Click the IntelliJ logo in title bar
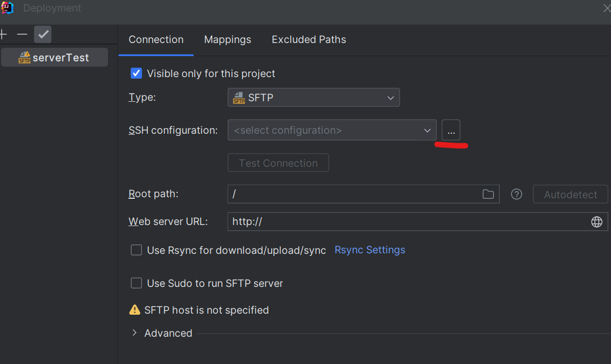This screenshot has width=611, height=364. (x=7, y=8)
